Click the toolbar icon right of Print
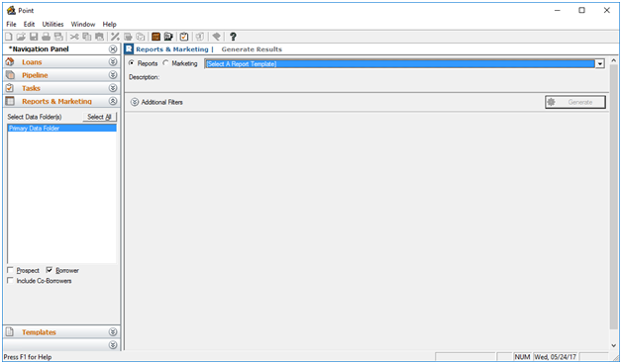The width and height of the screenshot is (622, 364). (x=58, y=37)
